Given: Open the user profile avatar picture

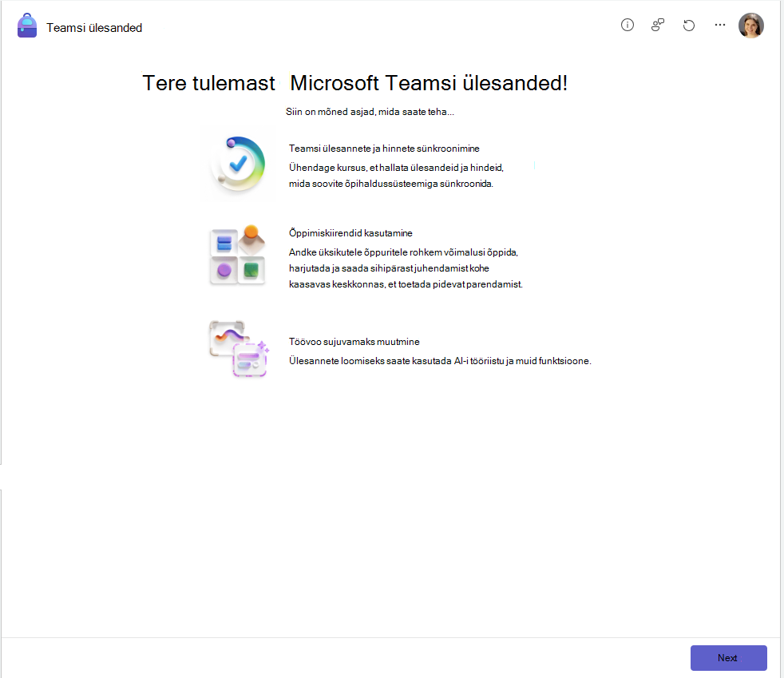Looking at the screenshot, I should pyautogui.click(x=751, y=26).
